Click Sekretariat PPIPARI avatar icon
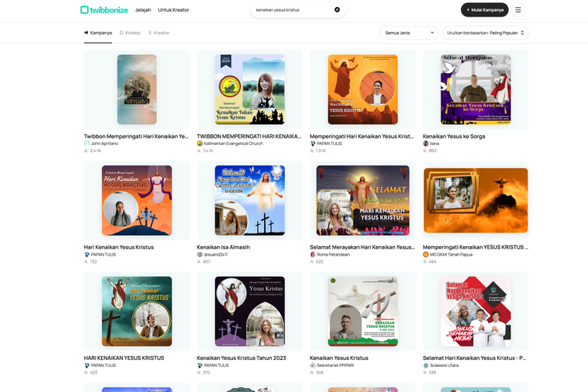588x392 pixels. coord(313,365)
